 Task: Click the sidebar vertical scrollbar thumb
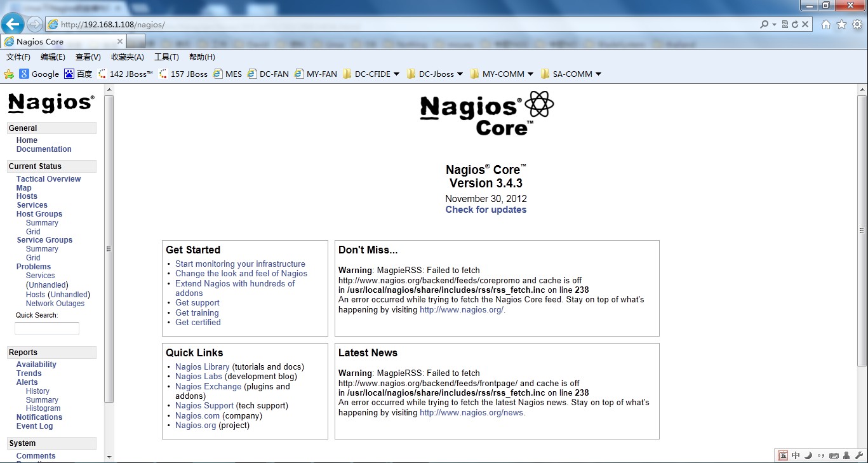pyautogui.click(x=109, y=248)
